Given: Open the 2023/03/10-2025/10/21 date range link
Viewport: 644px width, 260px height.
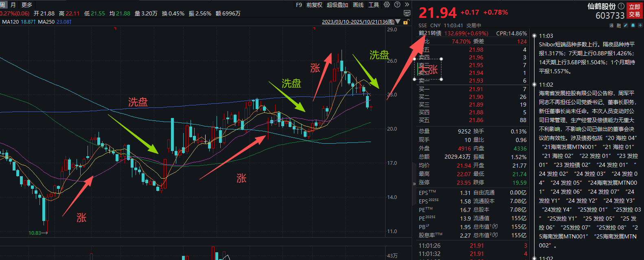Looking at the screenshot, I should point(358,22).
